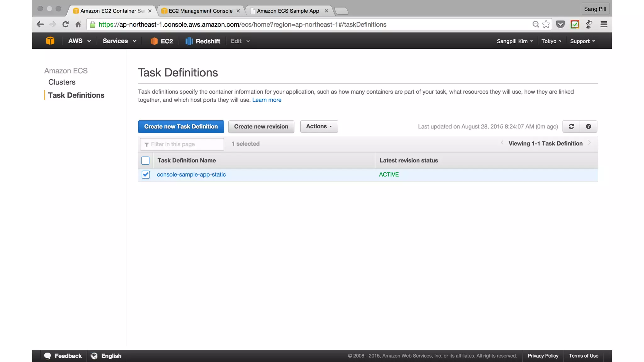Bookmark page with star icon
644x362 pixels.
coord(546,25)
